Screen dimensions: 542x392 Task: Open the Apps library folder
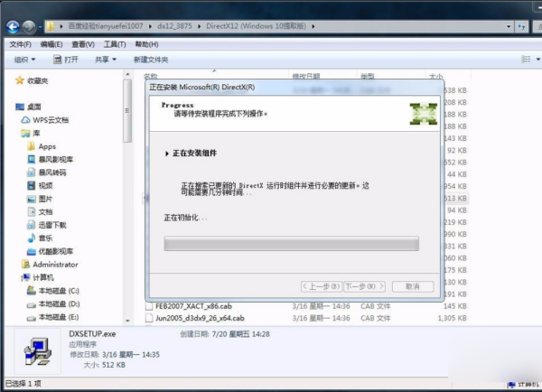point(47,146)
